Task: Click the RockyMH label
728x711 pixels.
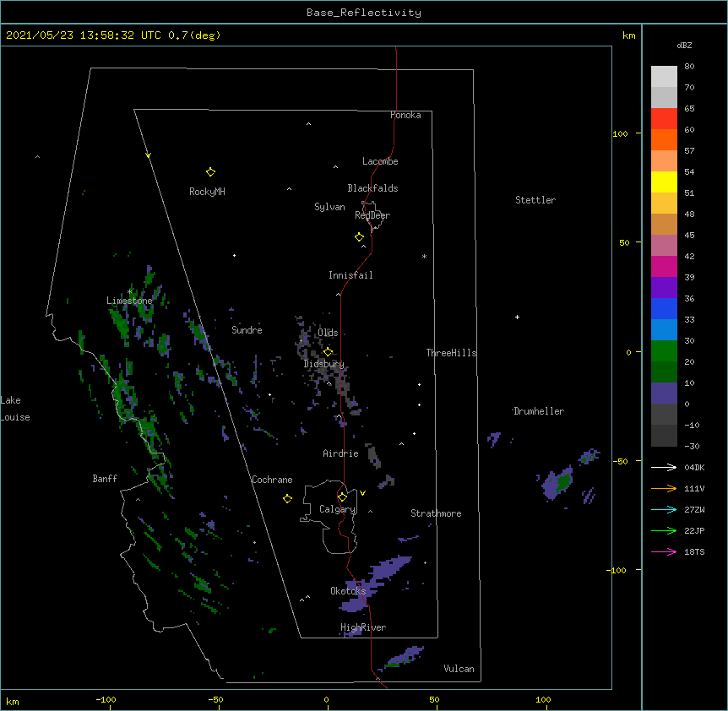Action: [x=207, y=192]
